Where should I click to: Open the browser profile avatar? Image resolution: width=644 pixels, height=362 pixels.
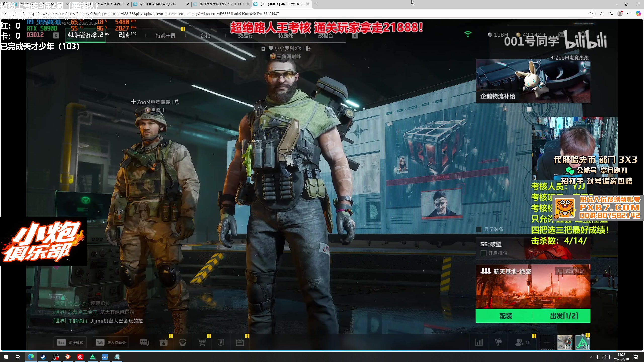[x=620, y=14]
